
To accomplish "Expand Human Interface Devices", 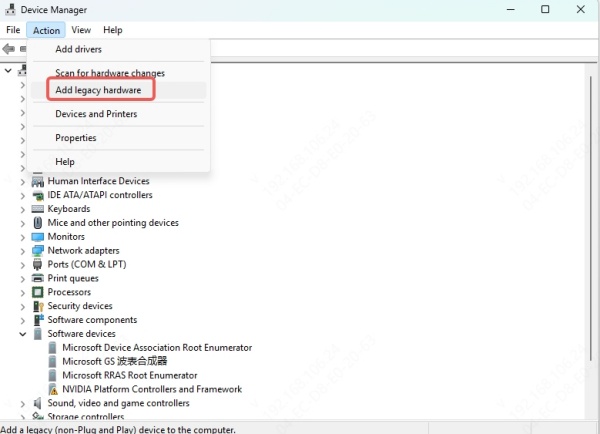I will (x=23, y=182).
